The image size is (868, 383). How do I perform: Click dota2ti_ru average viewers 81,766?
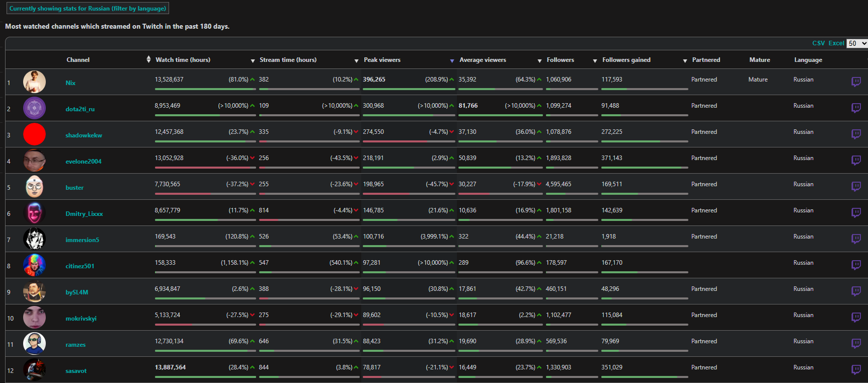click(468, 106)
